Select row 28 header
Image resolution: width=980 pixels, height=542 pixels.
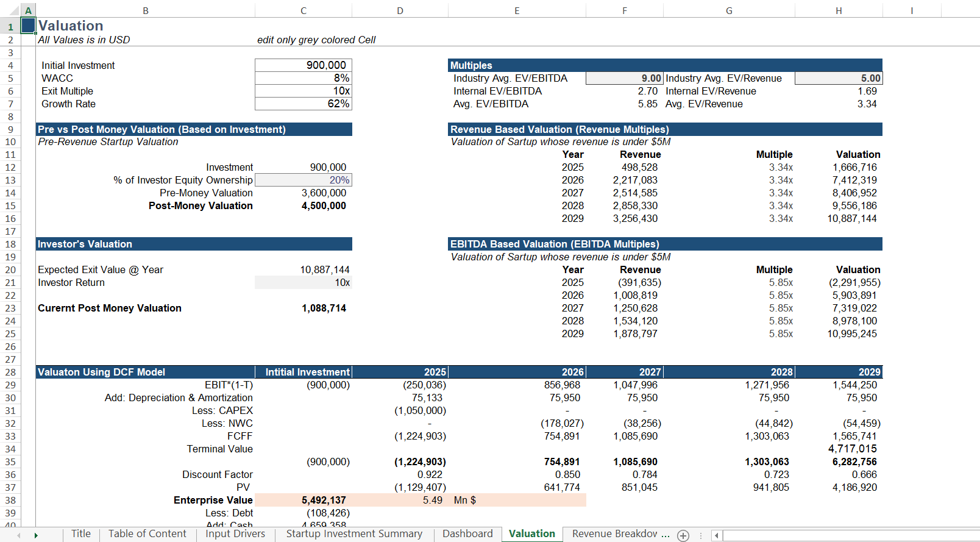click(x=10, y=372)
